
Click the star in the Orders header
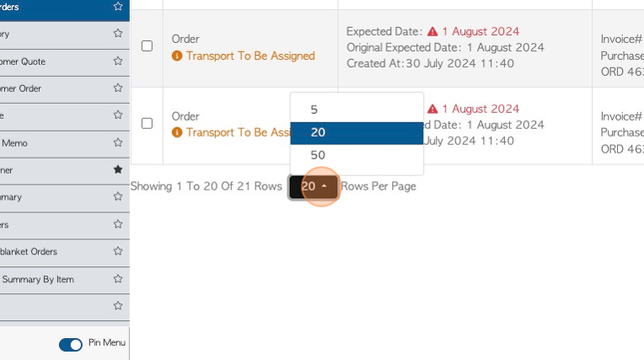pos(118,6)
